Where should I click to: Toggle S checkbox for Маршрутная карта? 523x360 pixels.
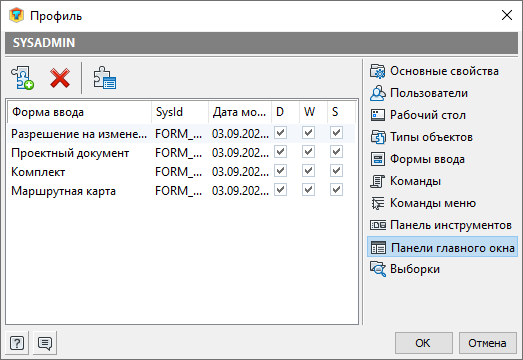[x=336, y=190]
